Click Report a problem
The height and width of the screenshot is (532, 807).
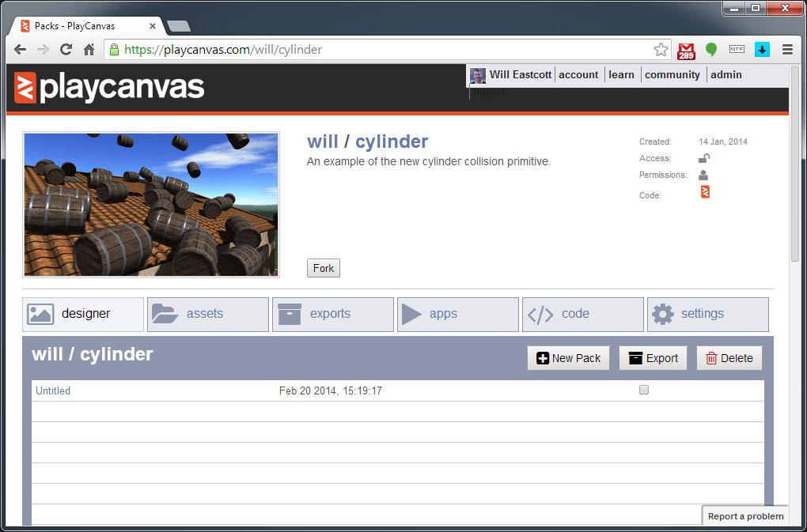point(746,516)
